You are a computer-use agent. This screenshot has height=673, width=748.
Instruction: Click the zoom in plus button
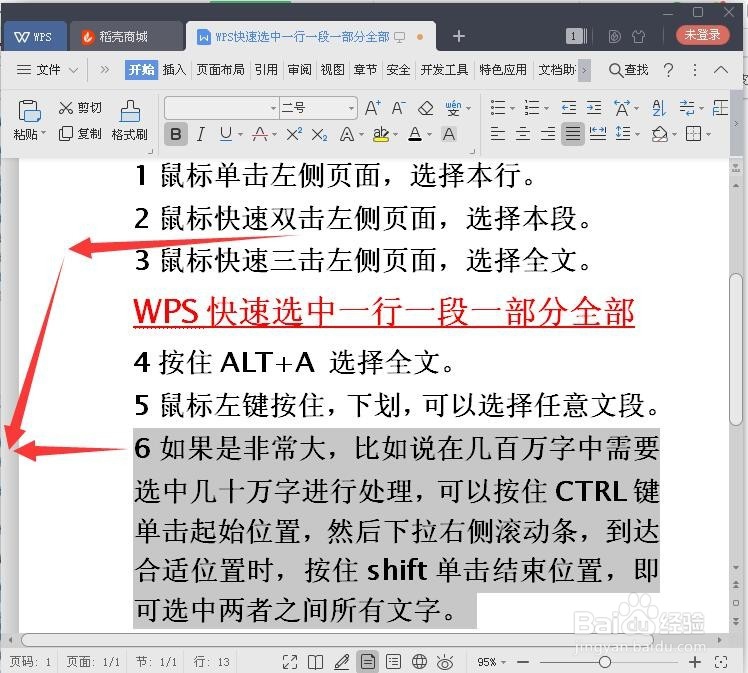coord(695,662)
